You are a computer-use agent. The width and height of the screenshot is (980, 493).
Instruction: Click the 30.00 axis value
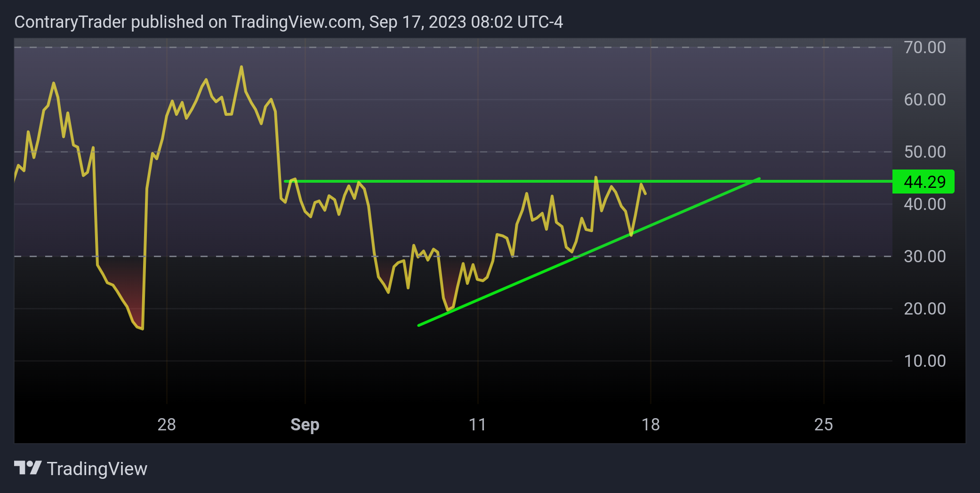point(924,257)
